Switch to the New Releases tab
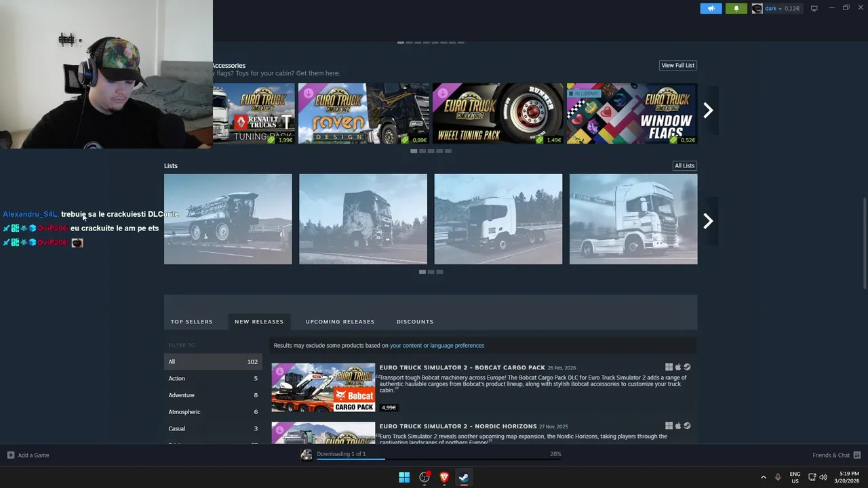868x488 pixels. (259, 321)
